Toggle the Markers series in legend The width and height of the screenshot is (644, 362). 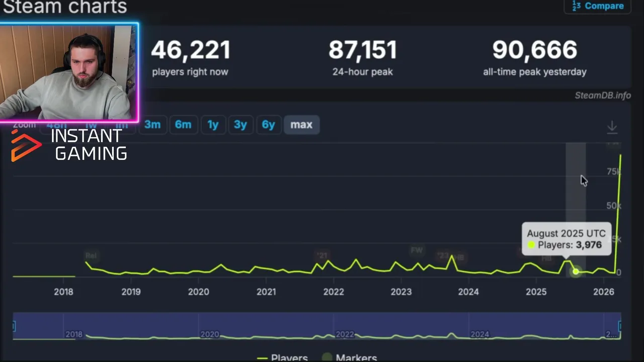click(x=350, y=358)
